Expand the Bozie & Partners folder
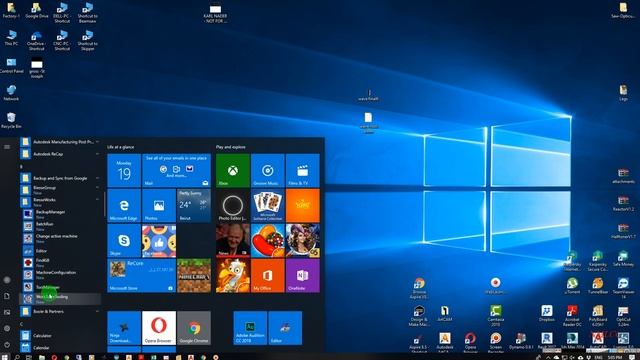640x360 pixels. pos(60,311)
